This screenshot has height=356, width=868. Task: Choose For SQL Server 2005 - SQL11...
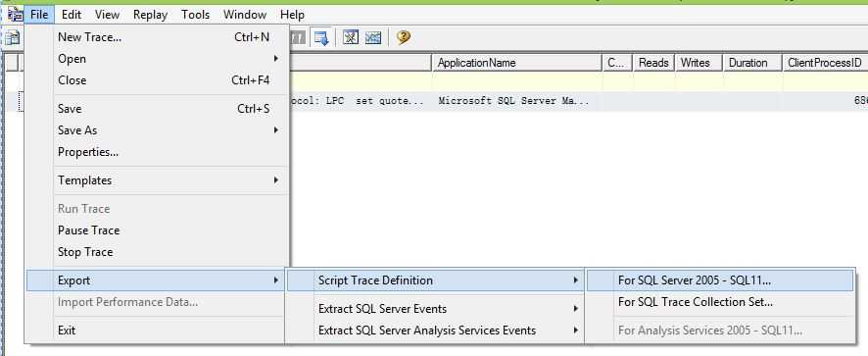point(720,280)
